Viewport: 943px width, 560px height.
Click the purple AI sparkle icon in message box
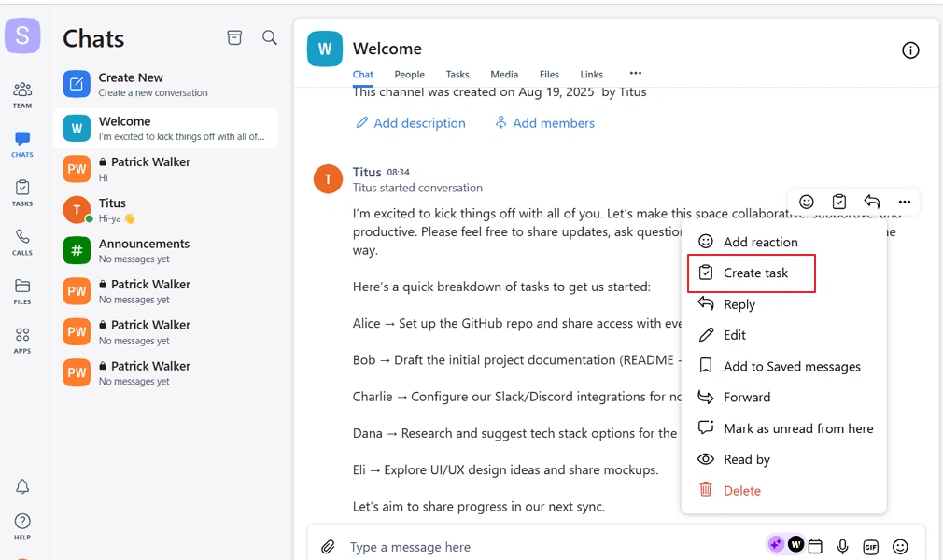point(776,544)
